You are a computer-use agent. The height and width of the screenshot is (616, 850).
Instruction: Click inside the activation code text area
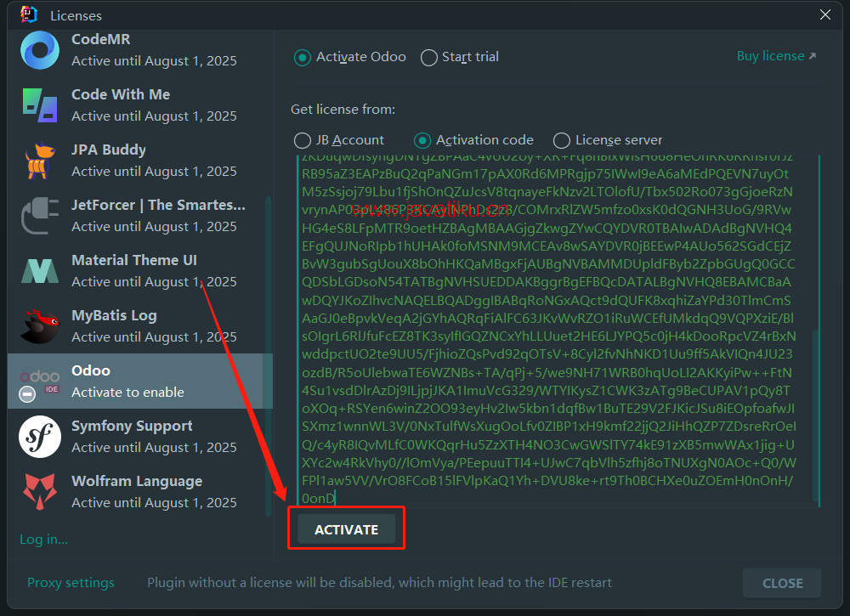pos(558,331)
